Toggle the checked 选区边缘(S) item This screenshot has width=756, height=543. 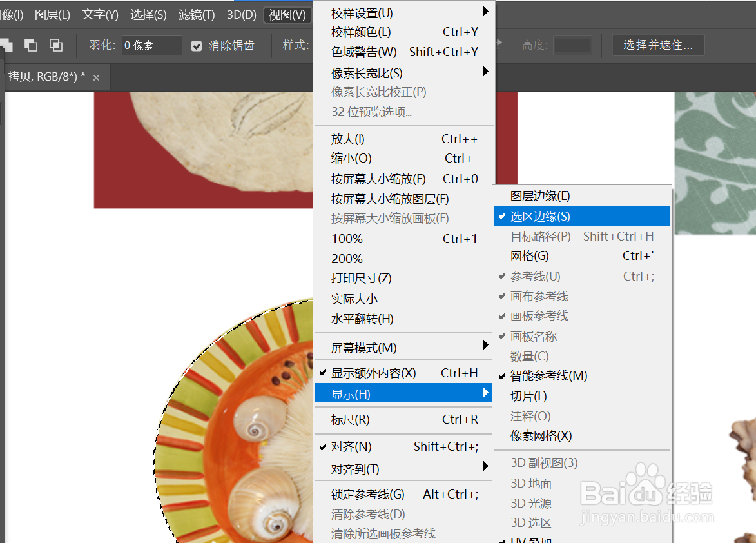coord(582,216)
